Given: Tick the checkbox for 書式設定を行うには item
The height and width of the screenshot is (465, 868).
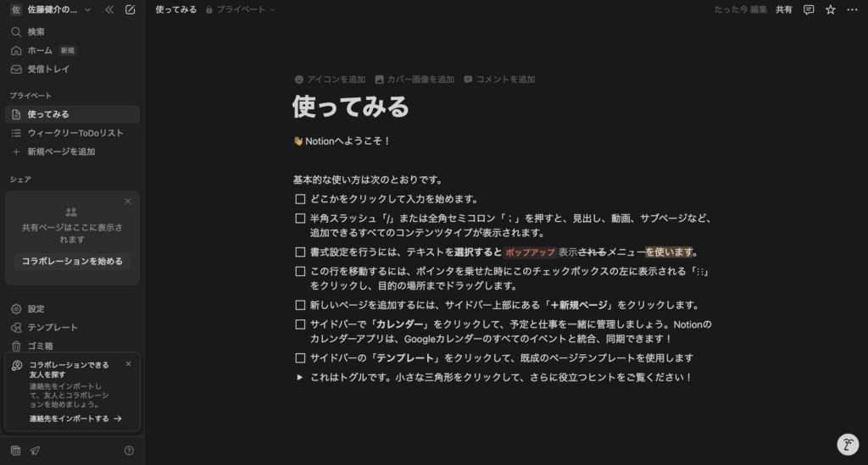Looking at the screenshot, I should pos(300,252).
